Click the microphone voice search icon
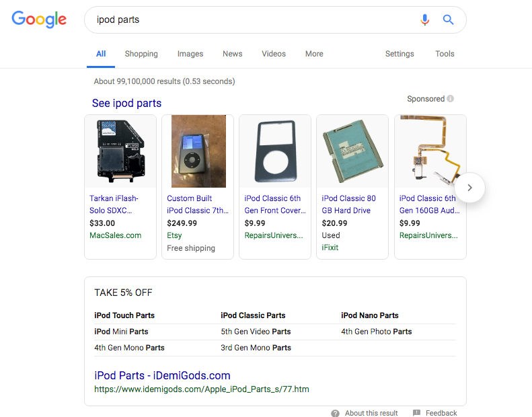The height and width of the screenshot is (417, 532). 424,20
